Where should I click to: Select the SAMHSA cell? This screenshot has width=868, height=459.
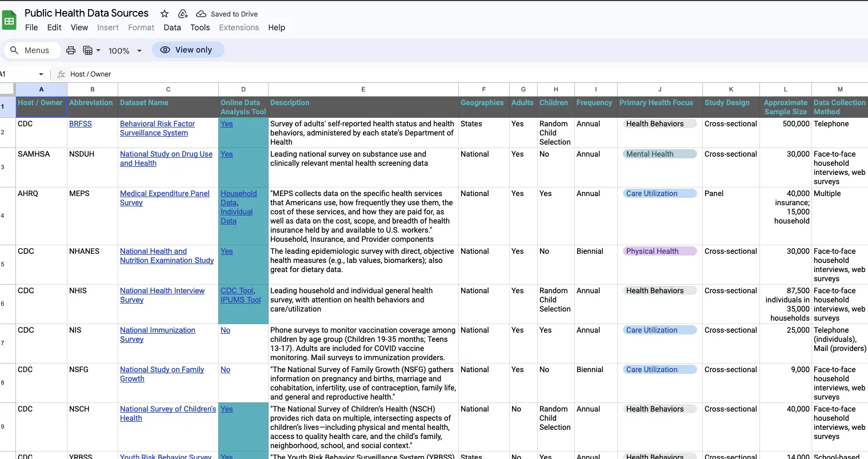41,167
